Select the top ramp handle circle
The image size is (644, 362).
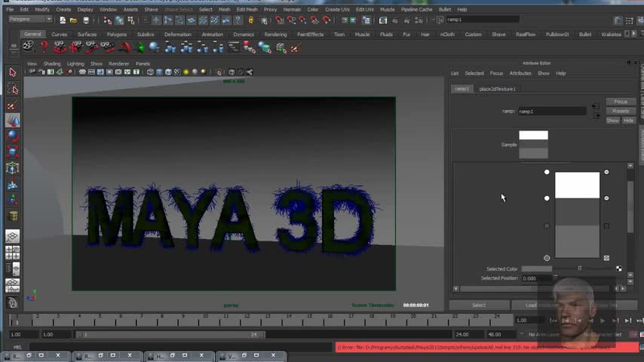tap(547, 172)
